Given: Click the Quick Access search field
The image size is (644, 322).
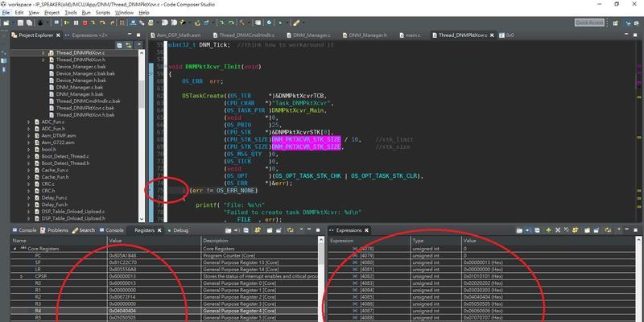Looking at the screenshot, I should click(x=589, y=23).
